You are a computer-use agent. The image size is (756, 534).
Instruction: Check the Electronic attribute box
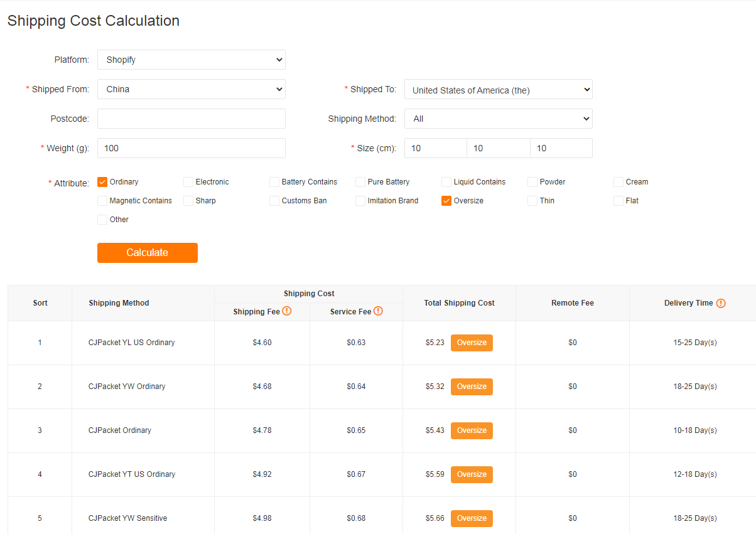point(188,182)
